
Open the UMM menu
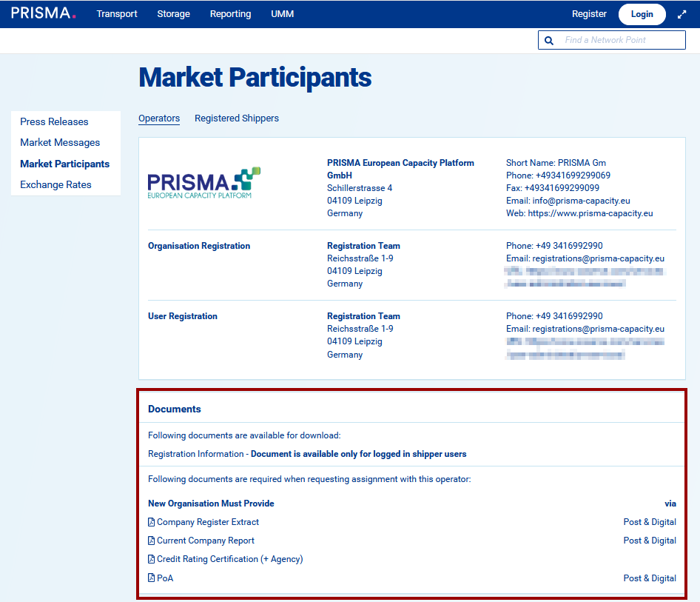[282, 14]
